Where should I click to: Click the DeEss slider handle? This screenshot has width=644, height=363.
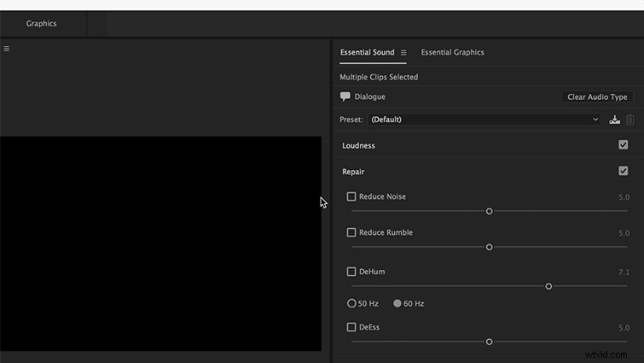tap(489, 342)
